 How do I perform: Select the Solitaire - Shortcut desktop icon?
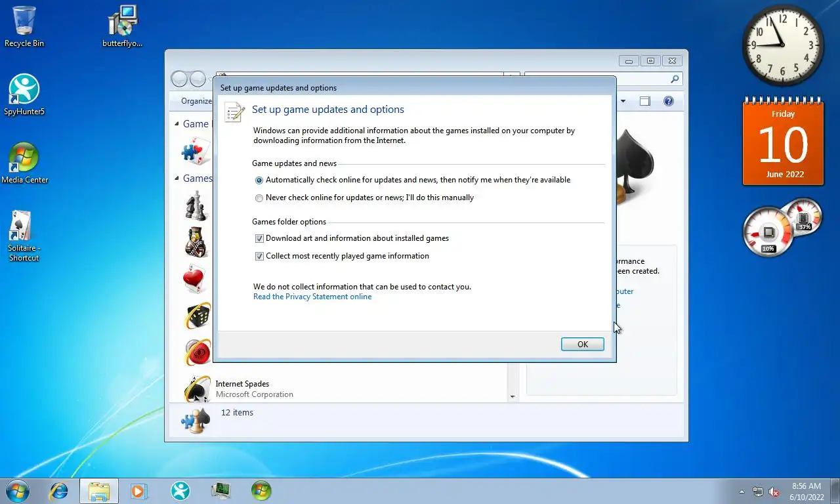[24, 236]
